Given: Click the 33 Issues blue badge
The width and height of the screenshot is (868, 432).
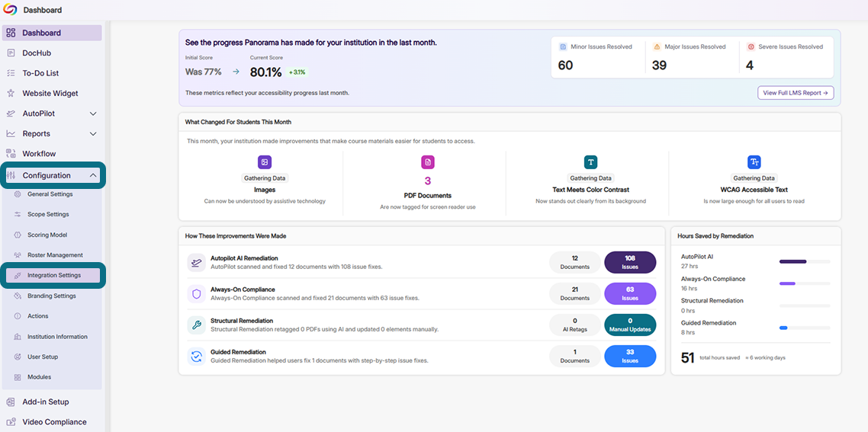Looking at the screenshot, I should point(630,357).
